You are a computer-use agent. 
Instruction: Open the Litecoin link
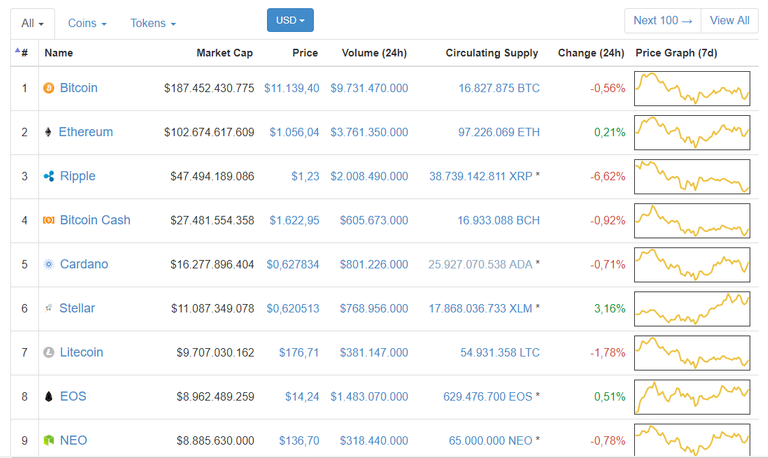(x=81, y=353)
